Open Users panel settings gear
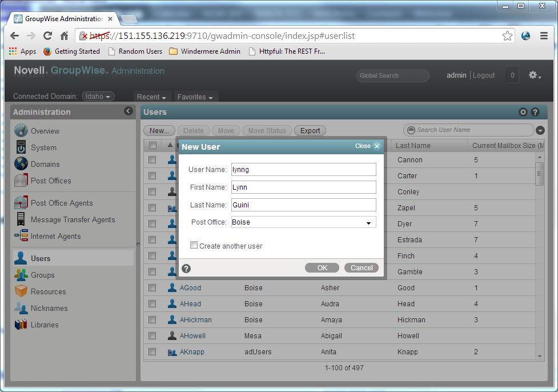The height and width of the screenshot is (392, 558). [523, 112]
